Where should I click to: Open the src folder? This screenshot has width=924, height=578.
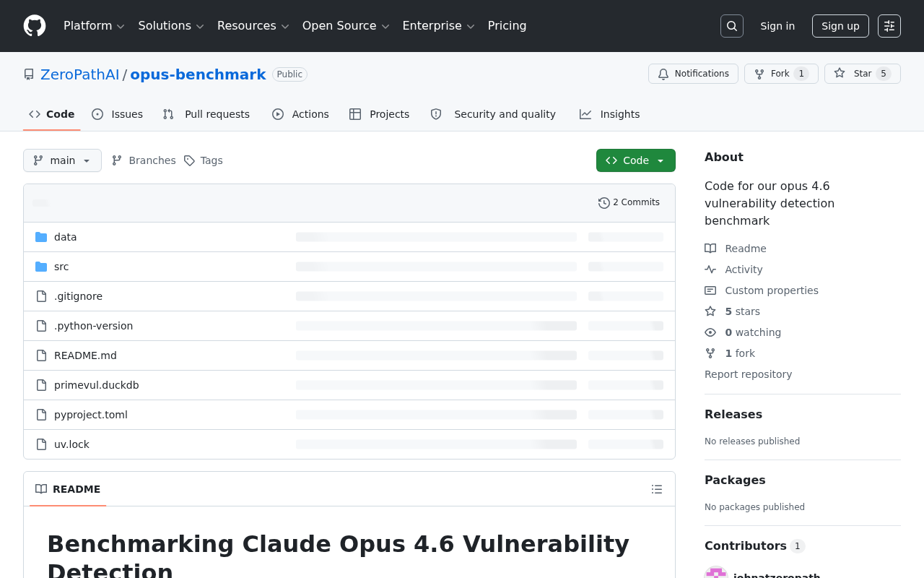click(x=61, y=267)
